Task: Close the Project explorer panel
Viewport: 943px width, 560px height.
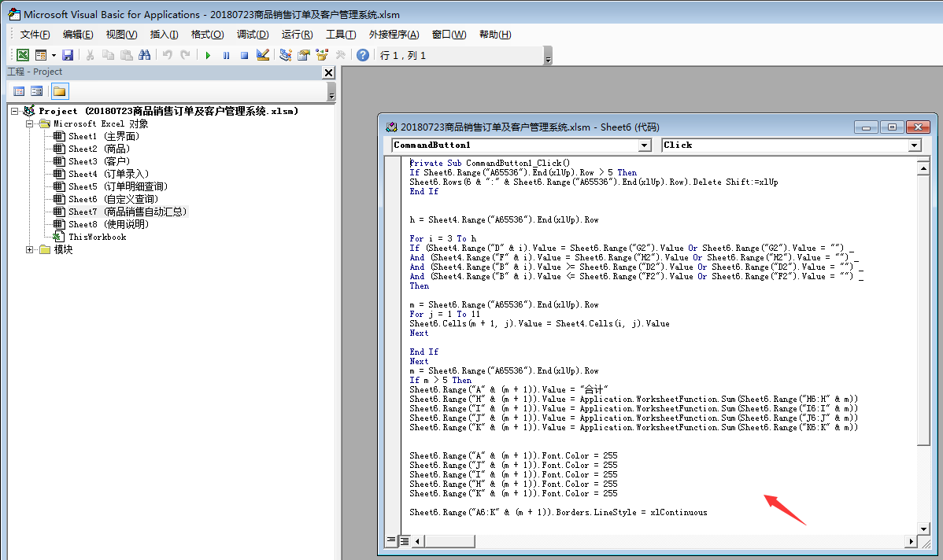Action: point(328,72)
